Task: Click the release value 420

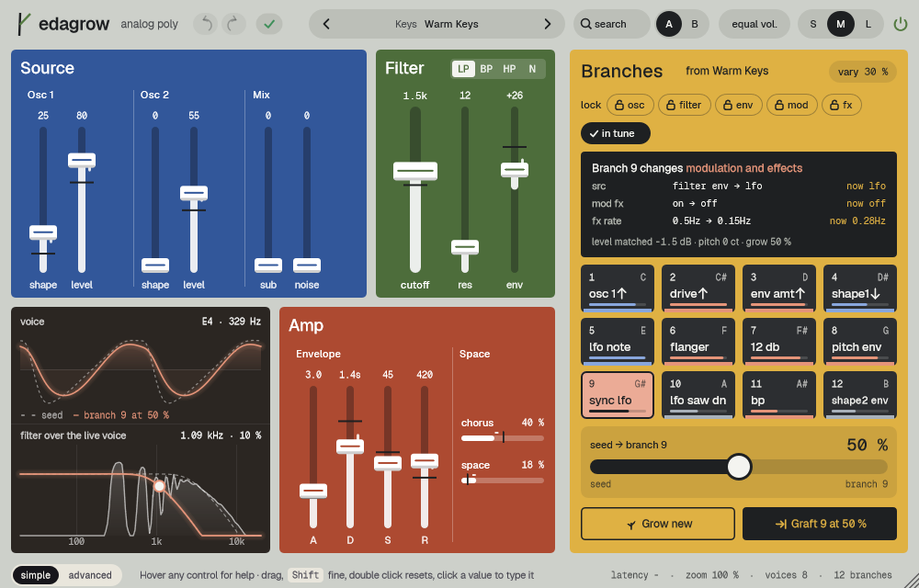Action: [425, 374]
